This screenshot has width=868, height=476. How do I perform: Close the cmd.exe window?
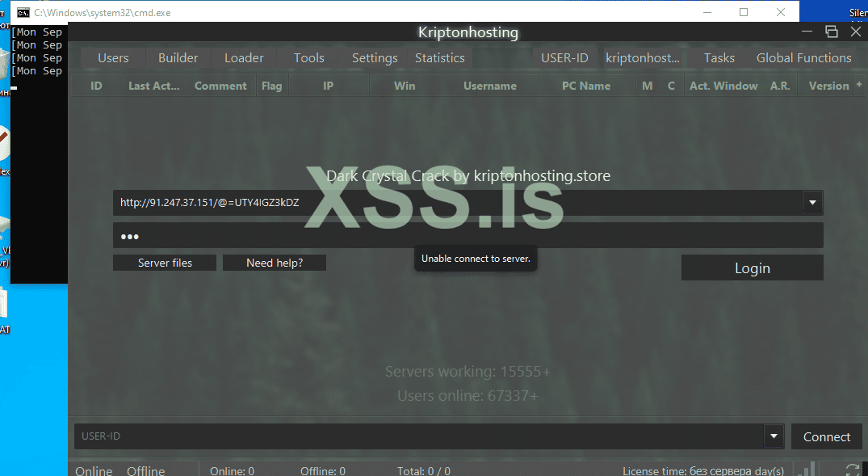click(x=781, y=12)
